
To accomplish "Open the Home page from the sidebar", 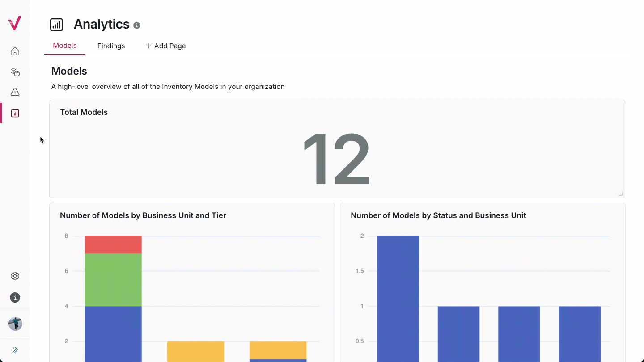I will 15,51.
